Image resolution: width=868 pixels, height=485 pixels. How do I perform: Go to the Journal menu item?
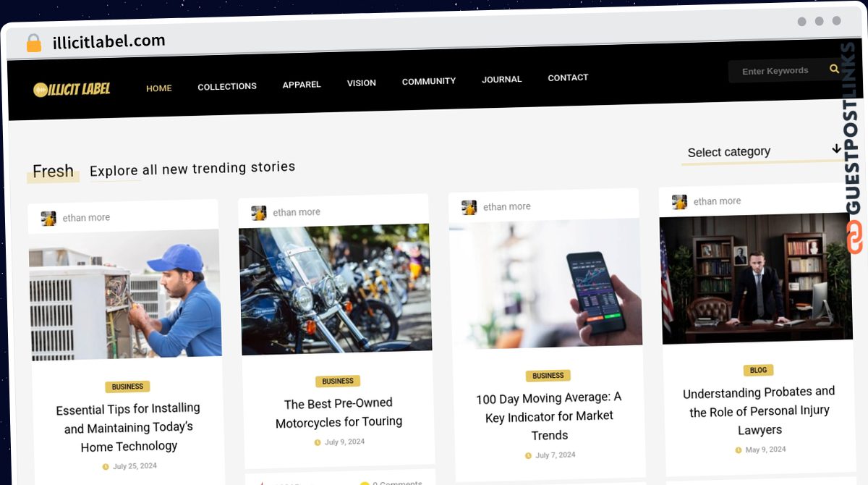[x=502, y=79]
